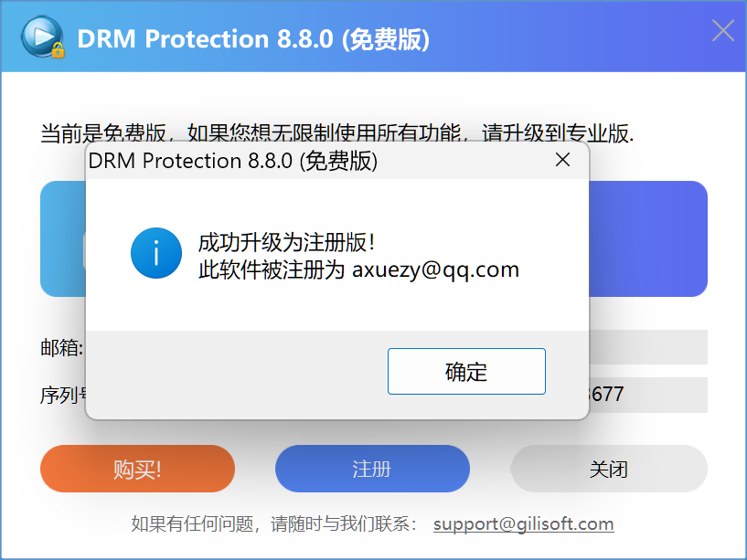Click the main window title text

(253, 39)
